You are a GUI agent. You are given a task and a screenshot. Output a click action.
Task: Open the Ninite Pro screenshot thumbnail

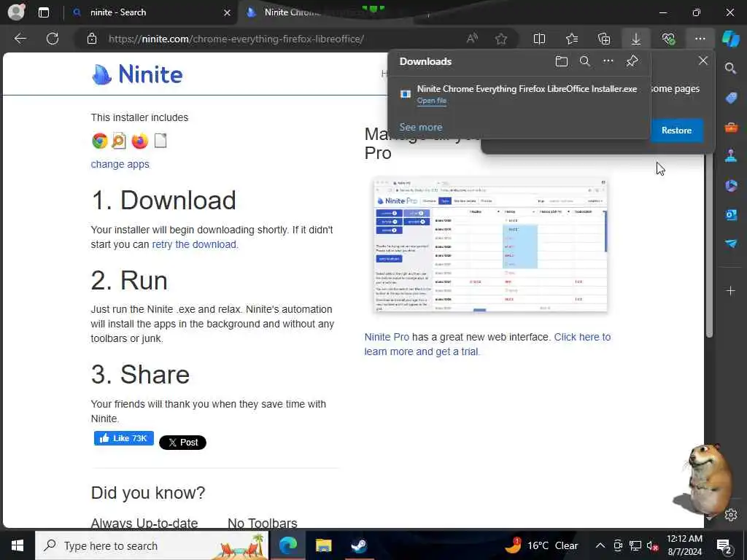490,244
